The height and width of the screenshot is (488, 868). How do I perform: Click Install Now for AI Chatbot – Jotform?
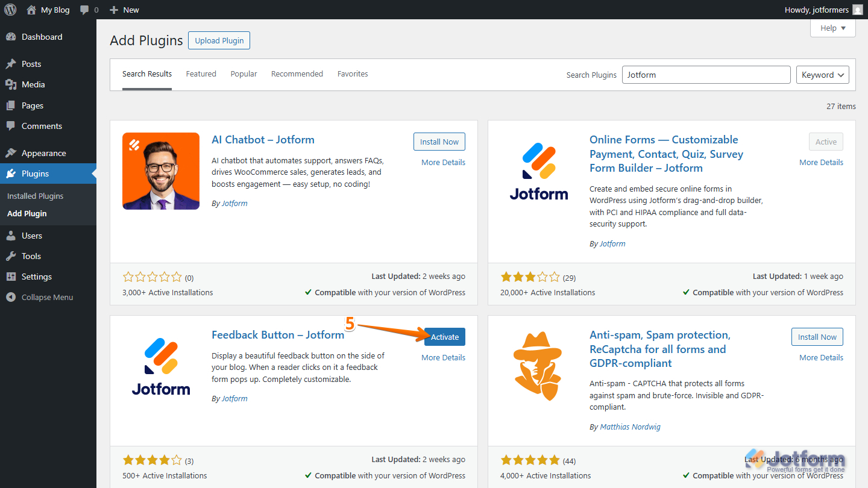439,142
